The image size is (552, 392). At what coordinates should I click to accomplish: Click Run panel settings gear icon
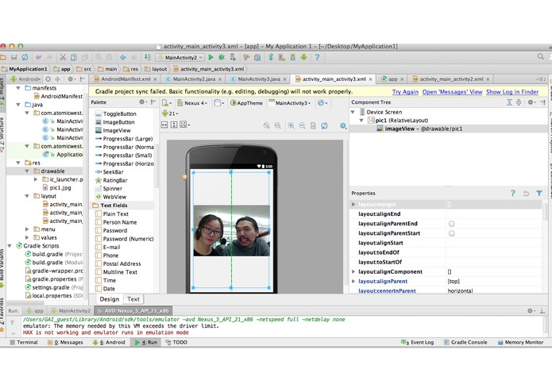click(x=531, y=310)
